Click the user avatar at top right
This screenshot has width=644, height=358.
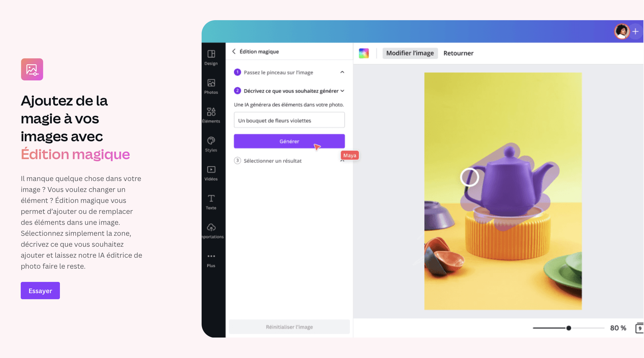point(622,31)
